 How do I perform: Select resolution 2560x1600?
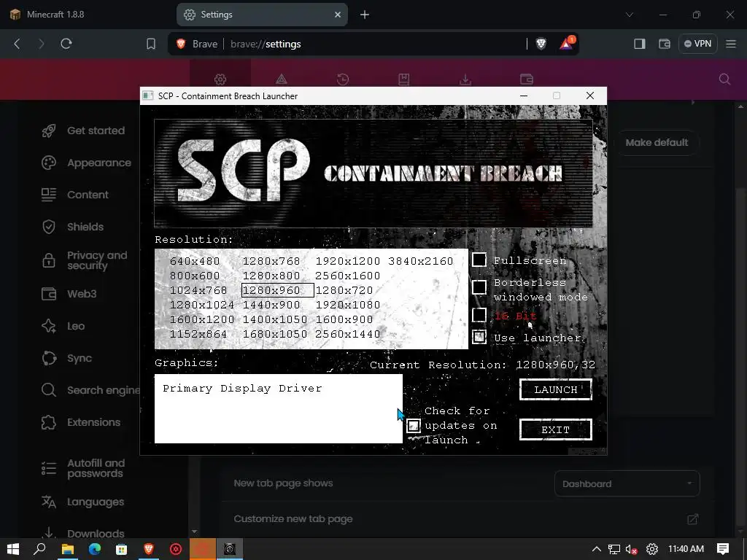[x=348, y=276]
